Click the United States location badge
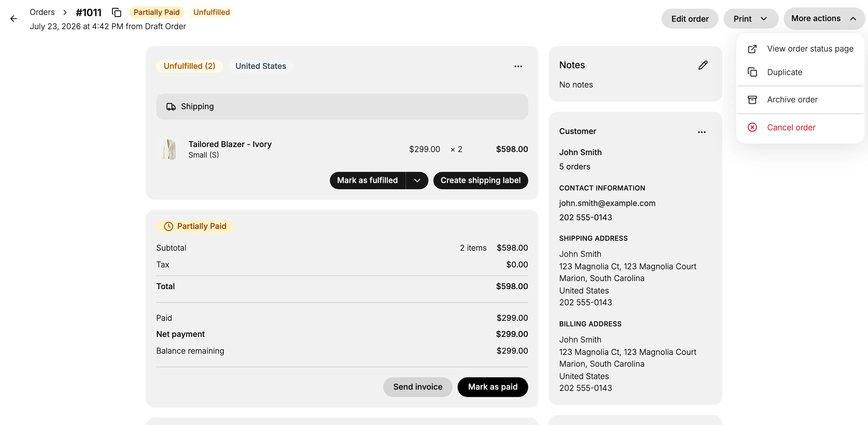 point(260,66)
